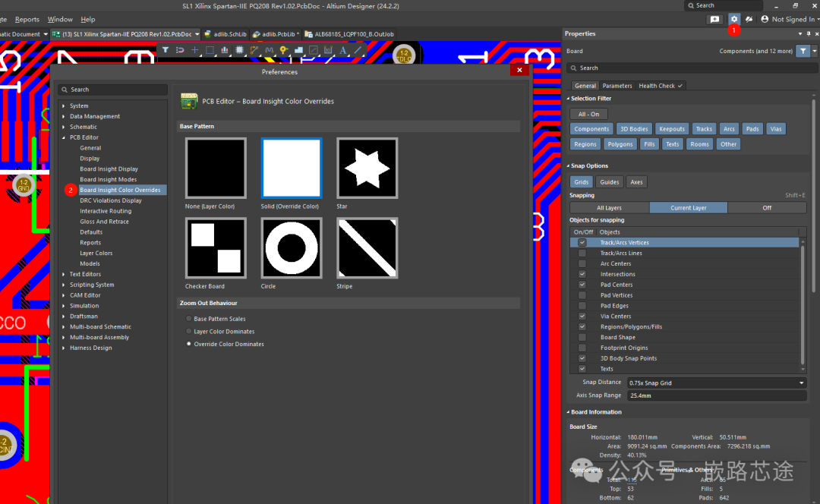This screenshot has width=820, height=504.
Task: Expand the System preferences tree node
Action: 64,106
